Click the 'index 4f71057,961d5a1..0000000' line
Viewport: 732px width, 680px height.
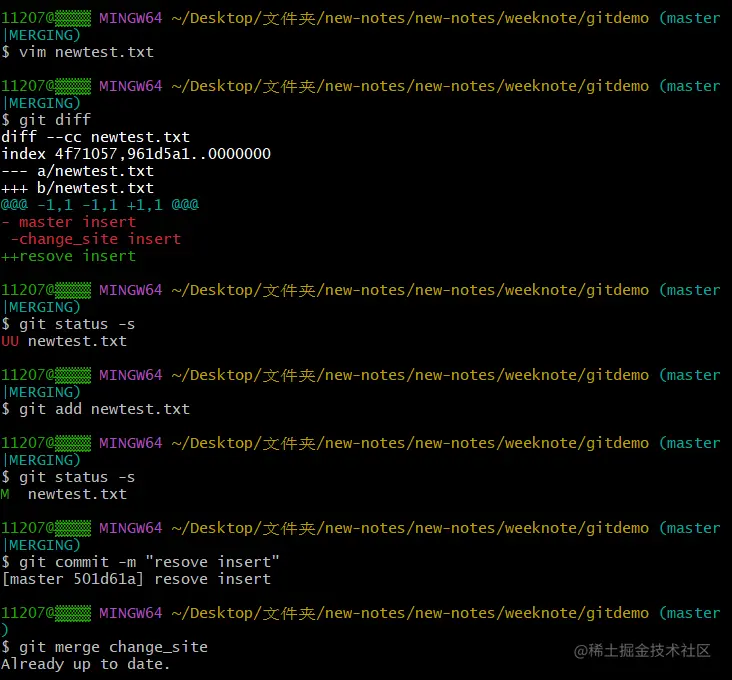point(136,154)
